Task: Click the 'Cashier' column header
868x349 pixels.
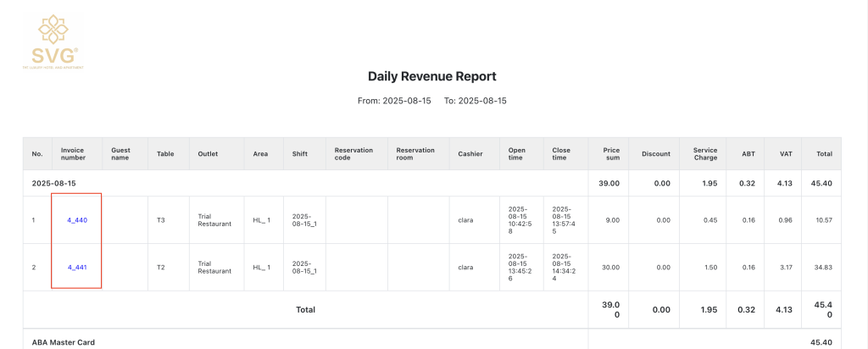Action: point(470,154)
